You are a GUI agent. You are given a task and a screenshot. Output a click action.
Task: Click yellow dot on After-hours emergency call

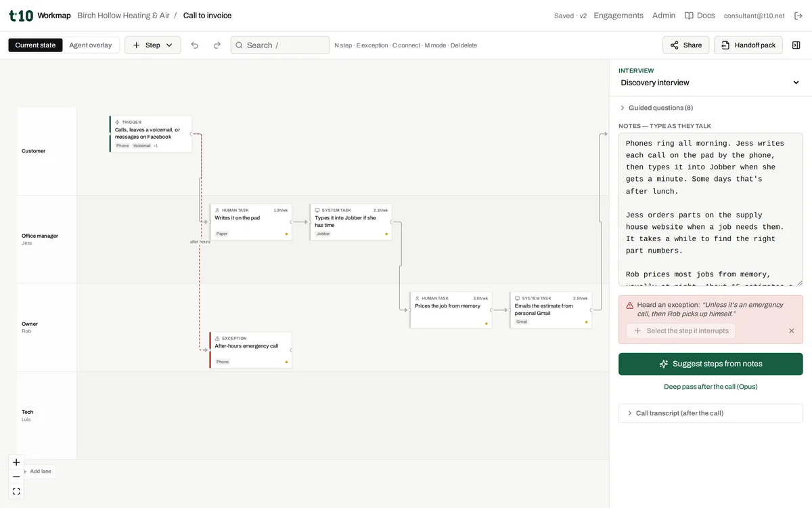(x=286, y=362)
